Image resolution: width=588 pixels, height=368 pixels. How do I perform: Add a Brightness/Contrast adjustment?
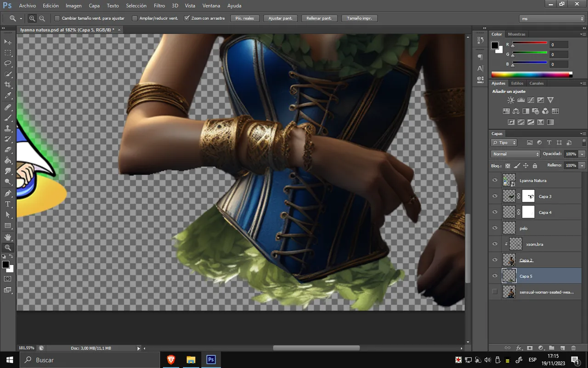[x=511, y=100]
